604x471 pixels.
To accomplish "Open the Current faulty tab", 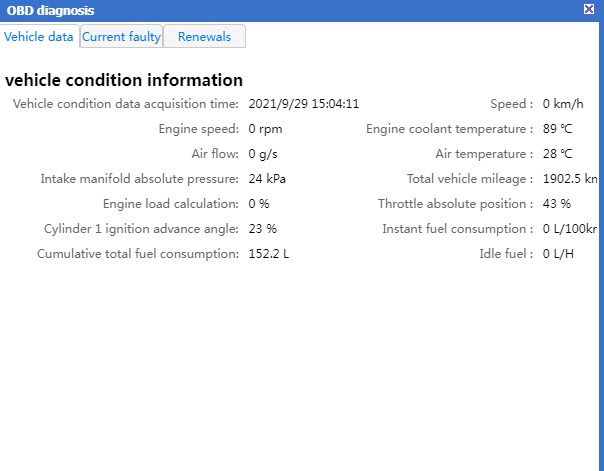I will tap(121, 37).
